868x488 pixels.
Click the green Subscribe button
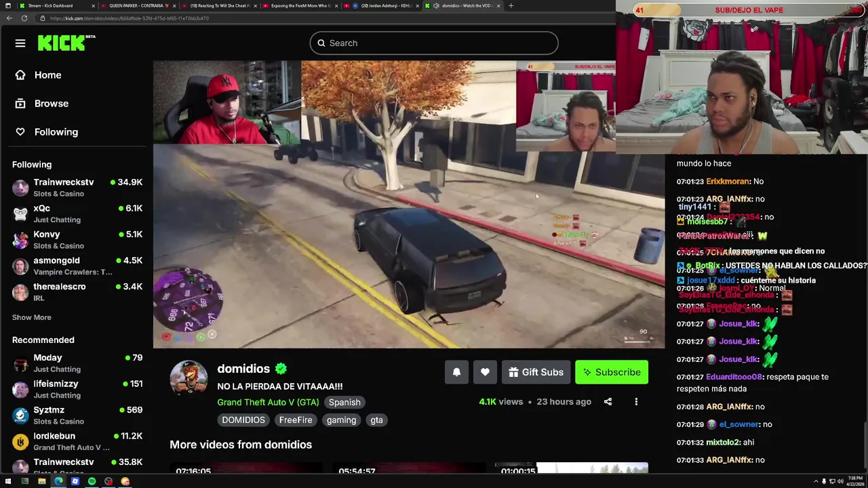tap(612, 372)
